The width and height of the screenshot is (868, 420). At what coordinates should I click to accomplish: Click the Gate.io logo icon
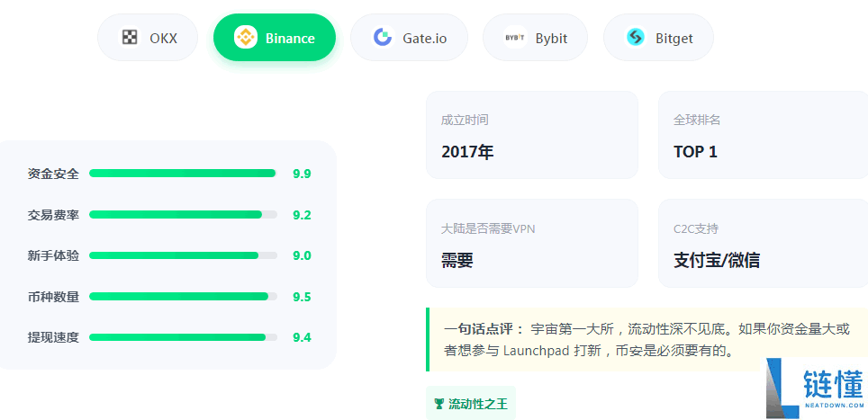[x=383, y=38]
